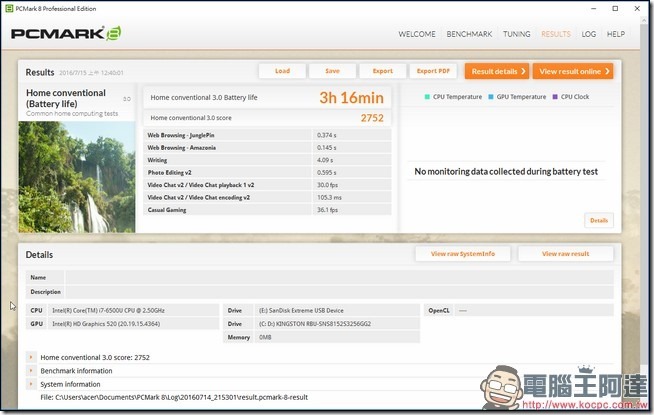The height and width of the screenshot is (415, 654).
Task: Click the CPU Temperature legend swatch
Action: (x=427, y=97)
